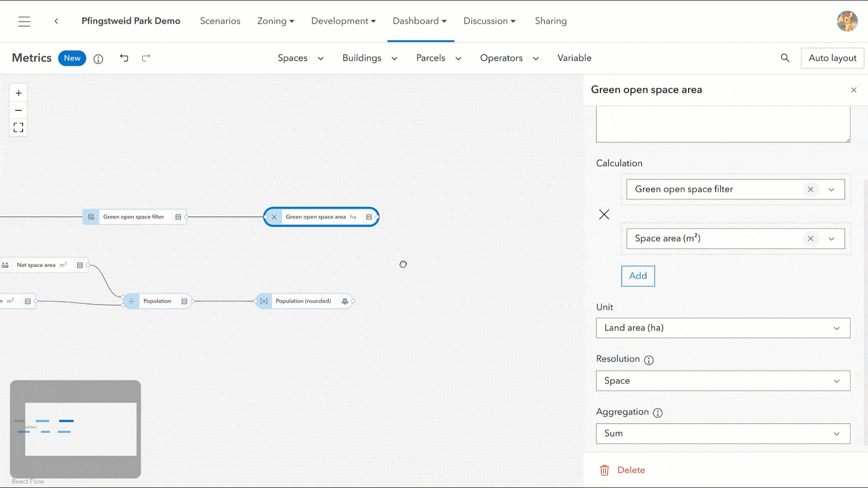Click the Add button under Space area
Viewport: 868px width, 488px height.
[637, 276]
